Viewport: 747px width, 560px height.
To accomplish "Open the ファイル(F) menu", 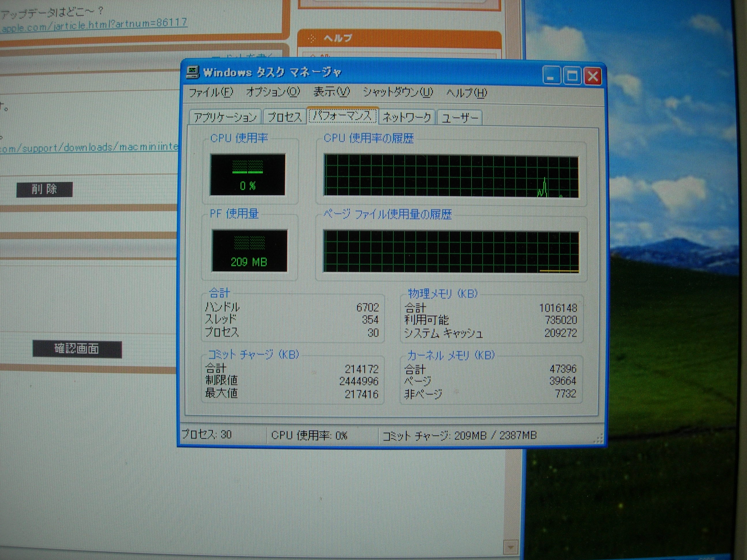I will pos(211,92).
